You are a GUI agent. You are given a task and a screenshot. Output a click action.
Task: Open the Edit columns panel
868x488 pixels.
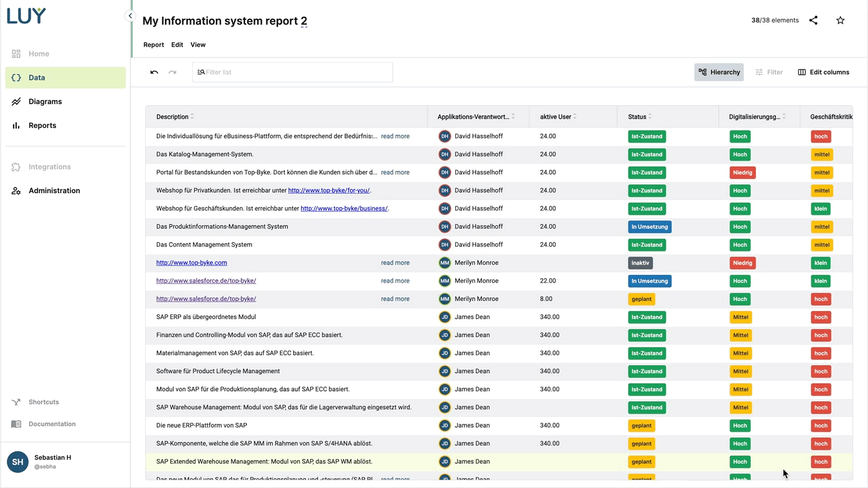tap(824, 72)
